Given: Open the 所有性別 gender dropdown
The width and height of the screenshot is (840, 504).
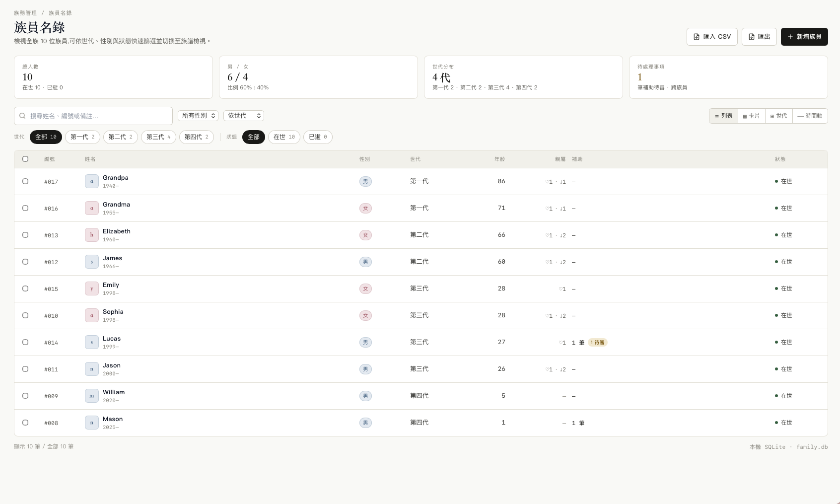Looking at the screenshot, I should 198,116.
